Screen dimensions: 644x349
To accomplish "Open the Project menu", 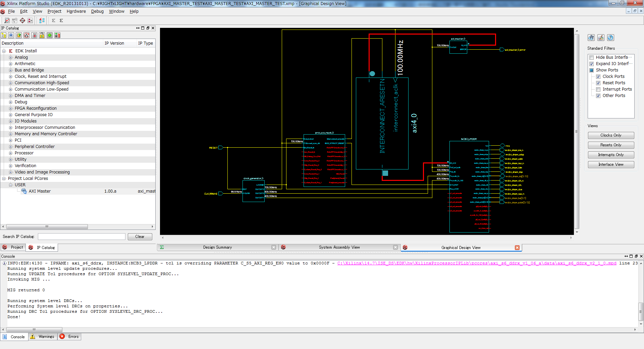I will pyautogui.click(x=54, y=11).
